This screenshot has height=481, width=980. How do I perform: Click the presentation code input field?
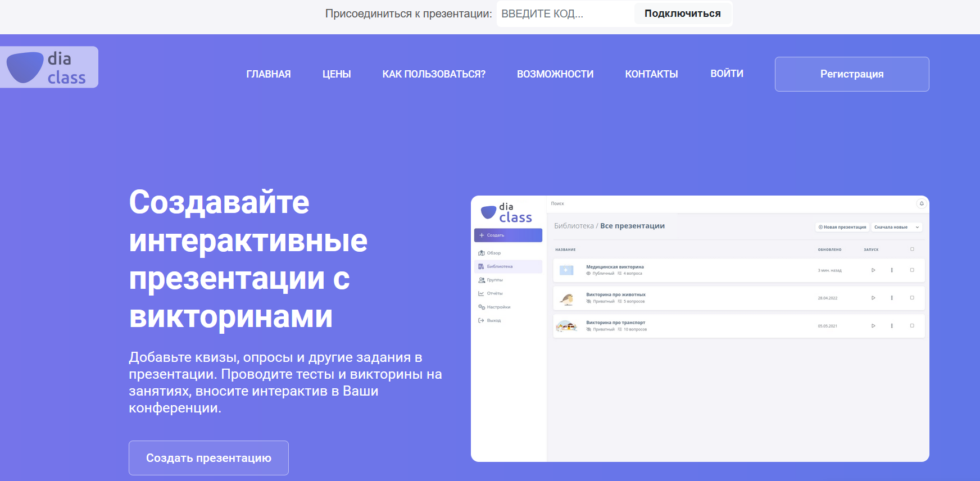565,13
